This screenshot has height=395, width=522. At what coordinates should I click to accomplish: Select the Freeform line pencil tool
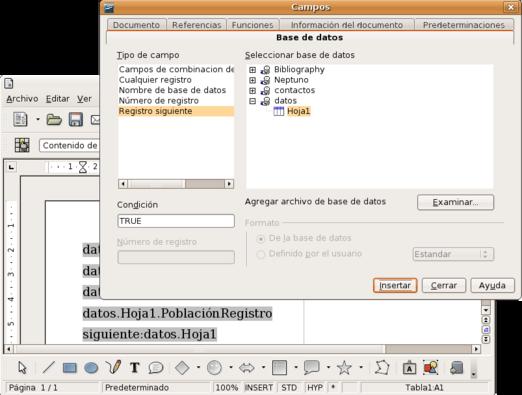coord(113,367)
